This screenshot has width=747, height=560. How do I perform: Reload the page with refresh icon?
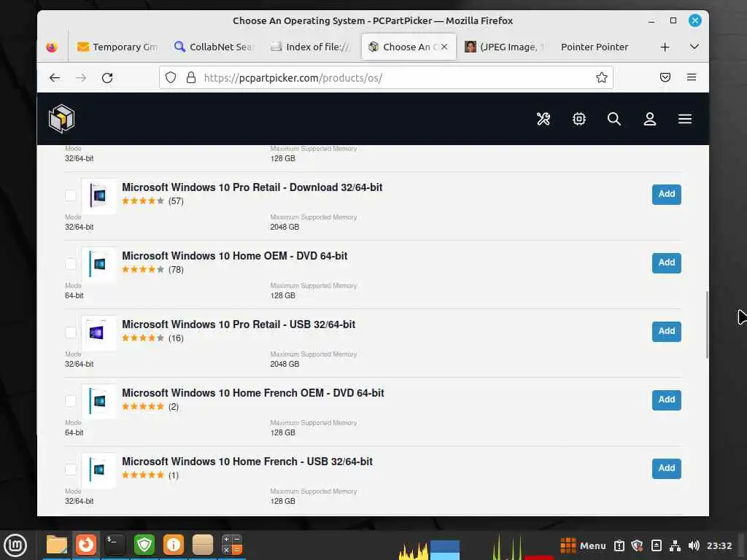click(x=107, y=77)
